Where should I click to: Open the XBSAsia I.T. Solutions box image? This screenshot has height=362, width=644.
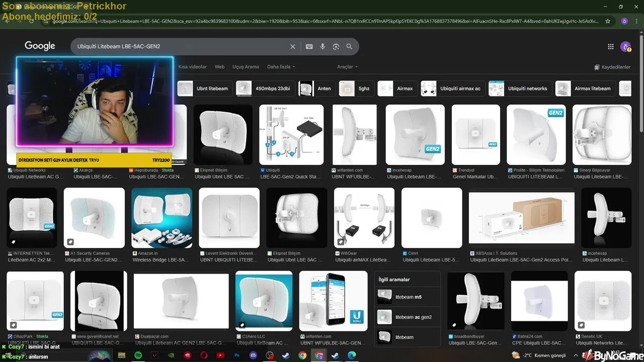tap(521, 218)
